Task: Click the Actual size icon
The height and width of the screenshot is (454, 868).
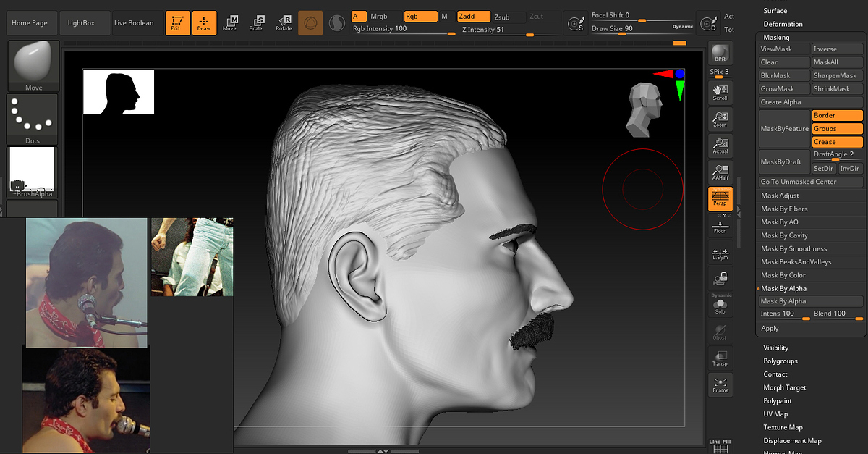Action: (x=720, y=146)
